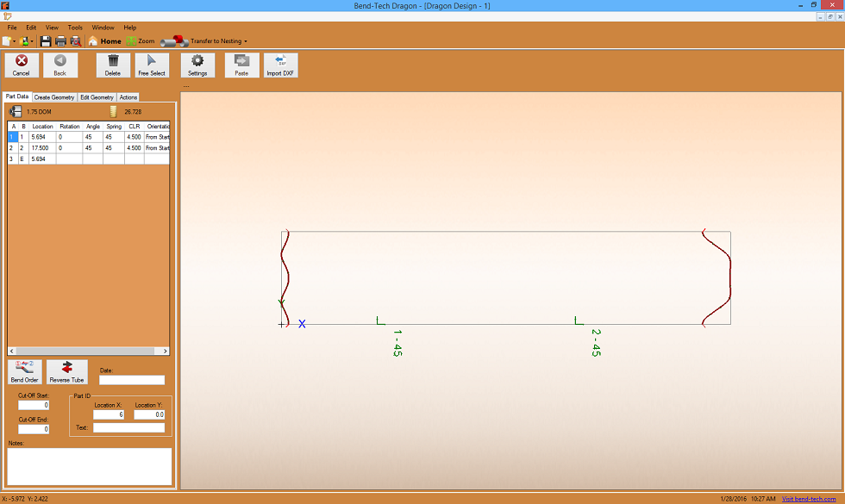The width and height of the screenshot is (845, 504).
Task: Click the Cut-Off Start input field
Action: point(34,405)
